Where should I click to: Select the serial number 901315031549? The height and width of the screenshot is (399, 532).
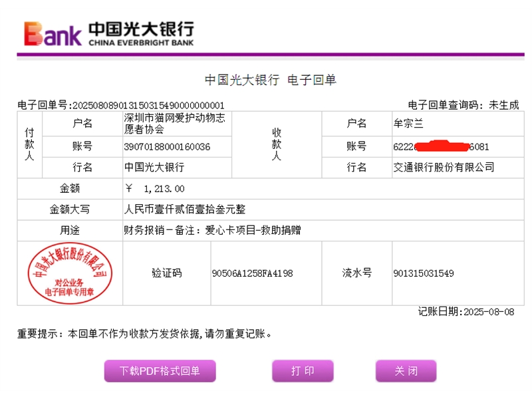[424, 273]
